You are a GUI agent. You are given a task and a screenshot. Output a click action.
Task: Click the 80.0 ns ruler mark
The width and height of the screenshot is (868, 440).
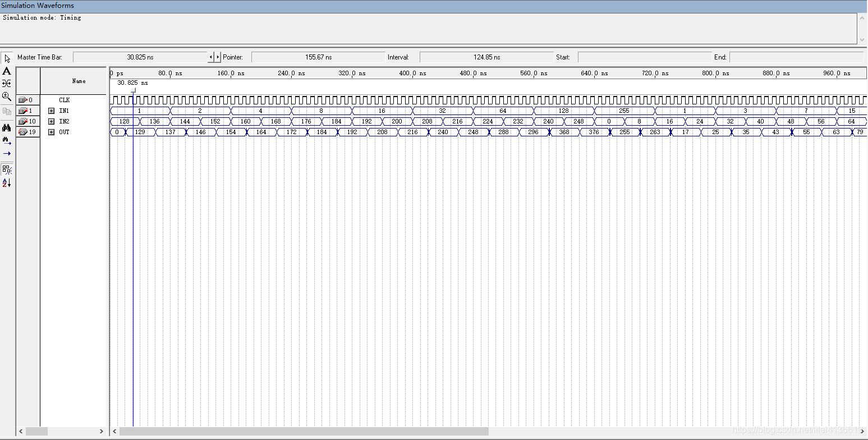coord(171,73)
